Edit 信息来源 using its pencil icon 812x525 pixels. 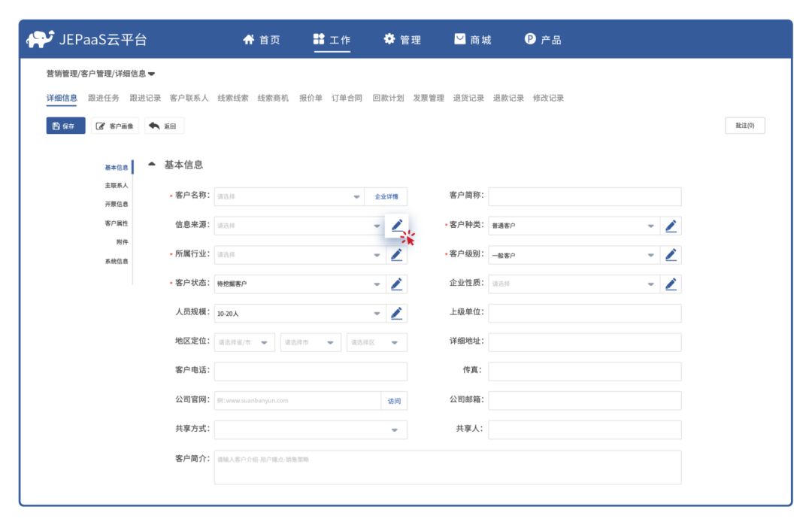pyautogui.click(x=398, y=225)
